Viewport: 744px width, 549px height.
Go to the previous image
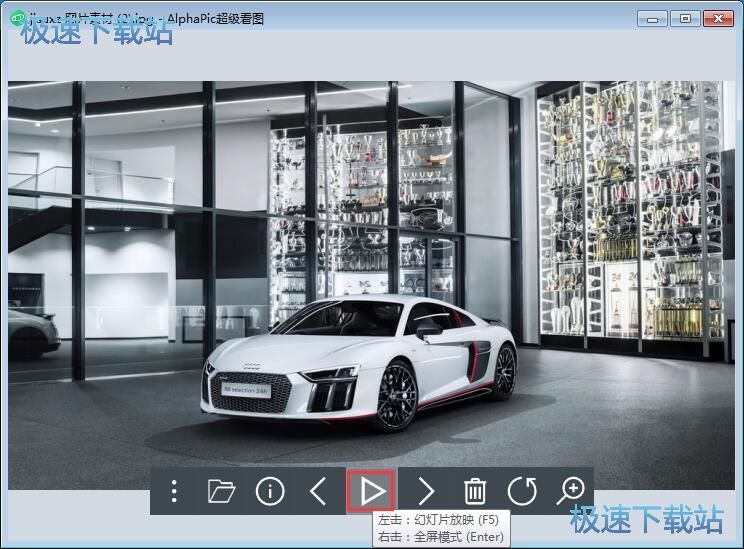(318, 491)
